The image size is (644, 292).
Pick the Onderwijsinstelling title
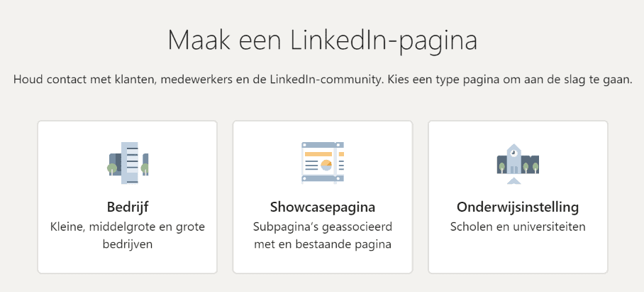pos(518,207)
